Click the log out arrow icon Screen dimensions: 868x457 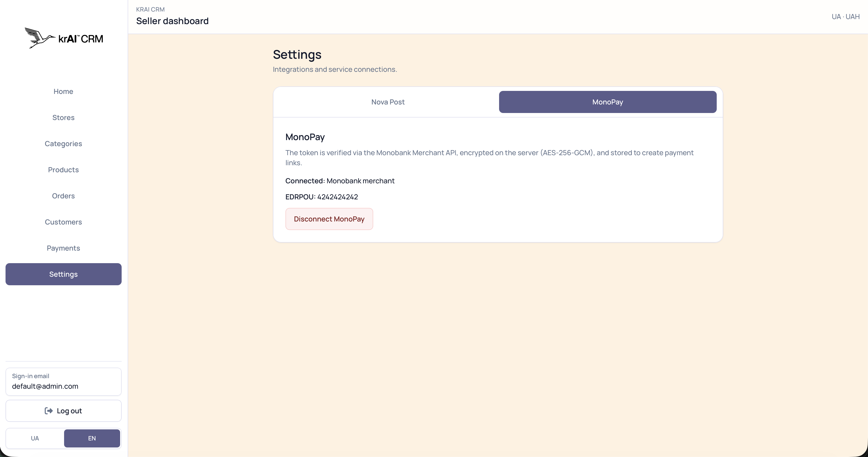49,411
